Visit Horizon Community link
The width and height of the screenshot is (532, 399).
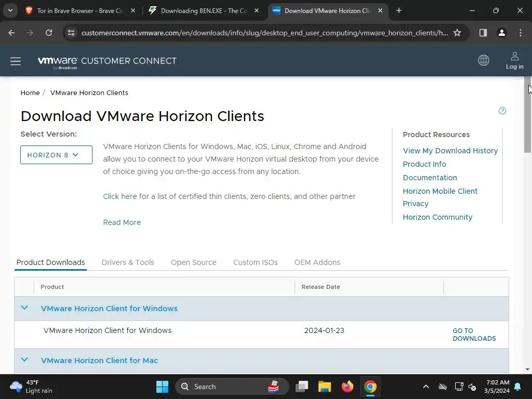click(437, 217)
